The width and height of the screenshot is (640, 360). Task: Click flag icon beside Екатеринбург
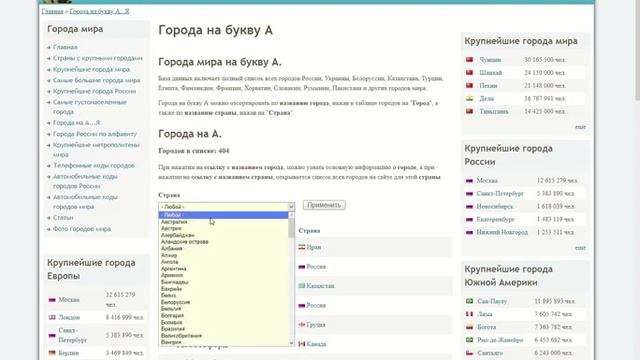point(469,219)
